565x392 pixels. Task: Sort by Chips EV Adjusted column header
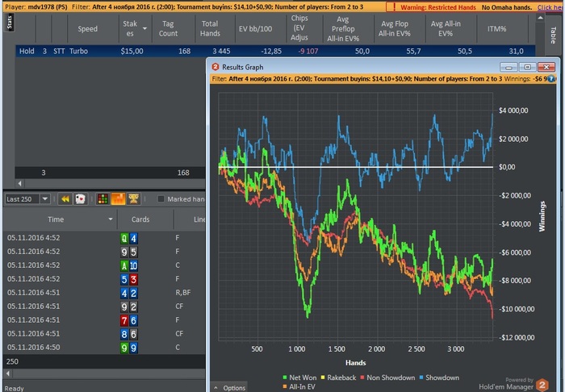(299, 28)
